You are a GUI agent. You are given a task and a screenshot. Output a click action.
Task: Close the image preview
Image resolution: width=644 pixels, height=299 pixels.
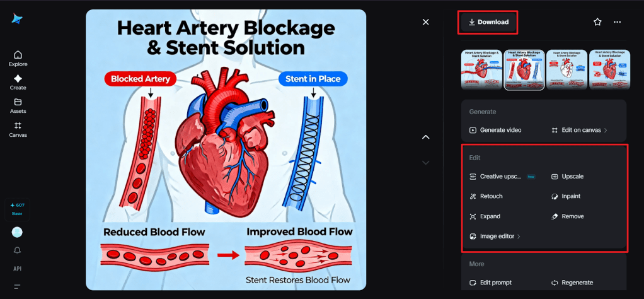(x=425, y=22)
